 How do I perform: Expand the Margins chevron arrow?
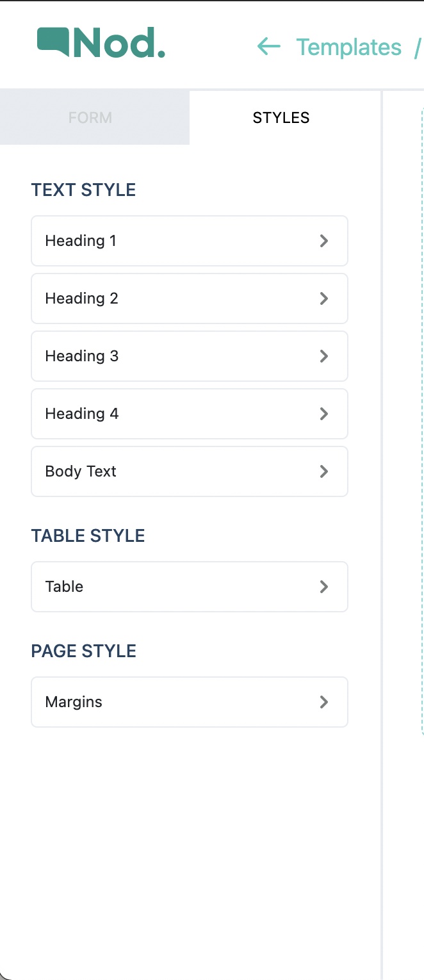324,702
